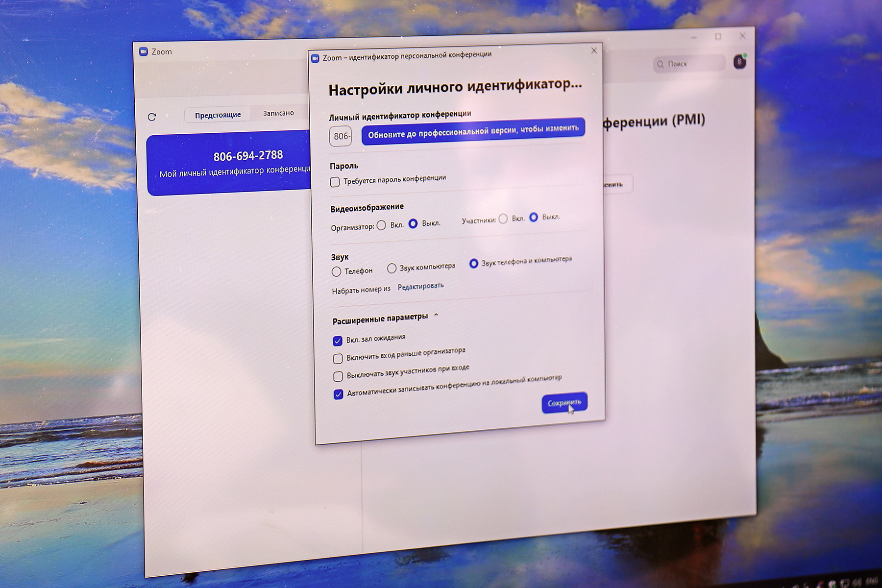Set Организатор video to Выкл.
The width and height of the screenshot is (882, 588).
click(413, 223)
